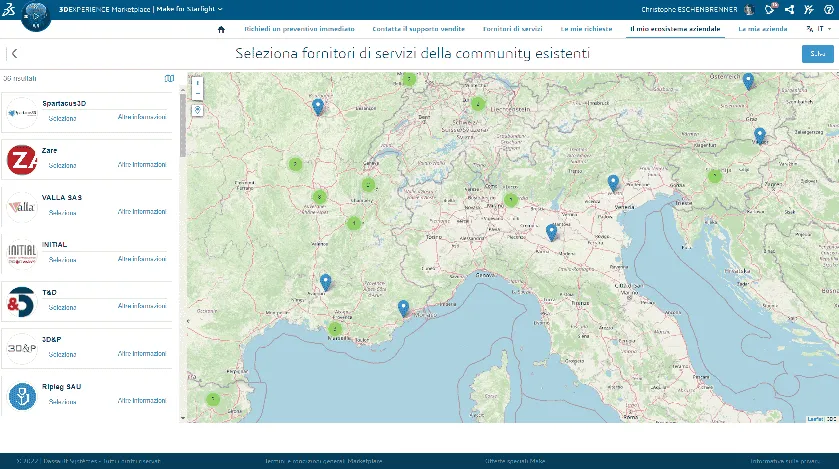Click Seleziona for INITIAL
The width and height of the screenshot is (839, 469).
click(62, 260)
